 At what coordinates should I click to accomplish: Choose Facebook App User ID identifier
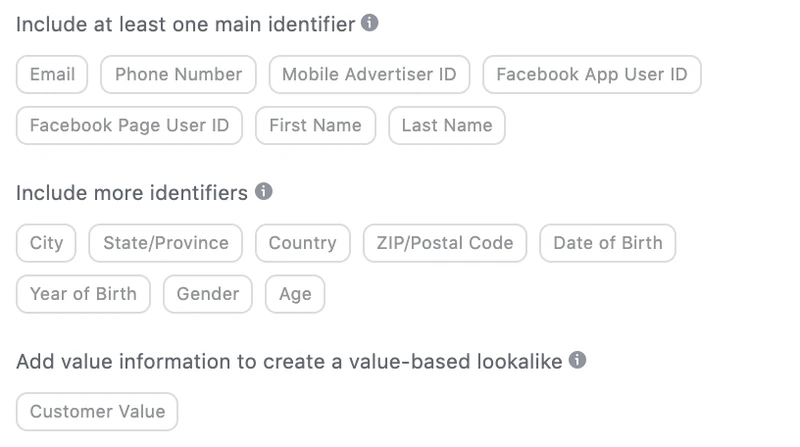592,74
